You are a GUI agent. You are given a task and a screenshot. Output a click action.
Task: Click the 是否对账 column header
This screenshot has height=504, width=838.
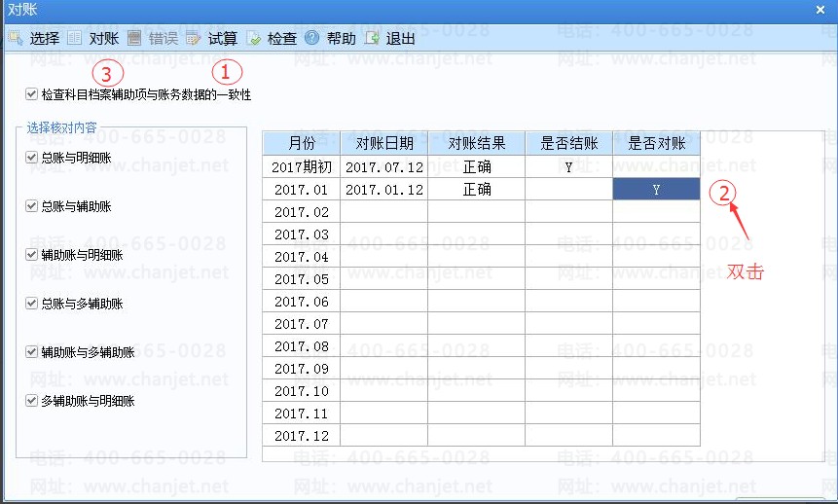coord(657,143)
